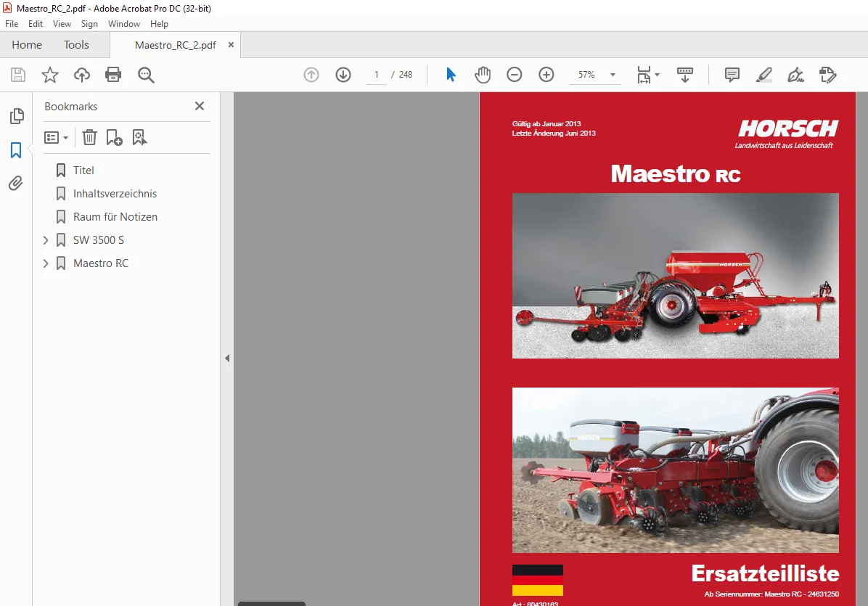Zoom in with plus icon
The width and height of the screenshot is (868, 606).
click(546, 75)
